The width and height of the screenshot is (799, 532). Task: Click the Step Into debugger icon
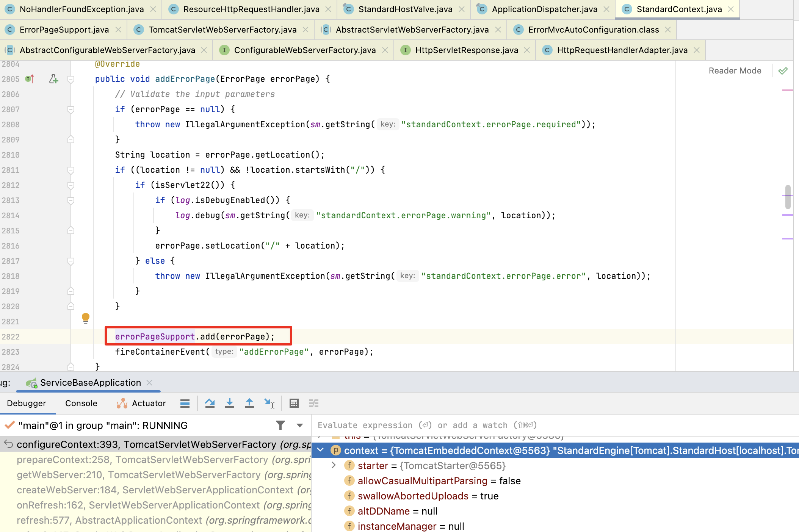pos(229,403)
